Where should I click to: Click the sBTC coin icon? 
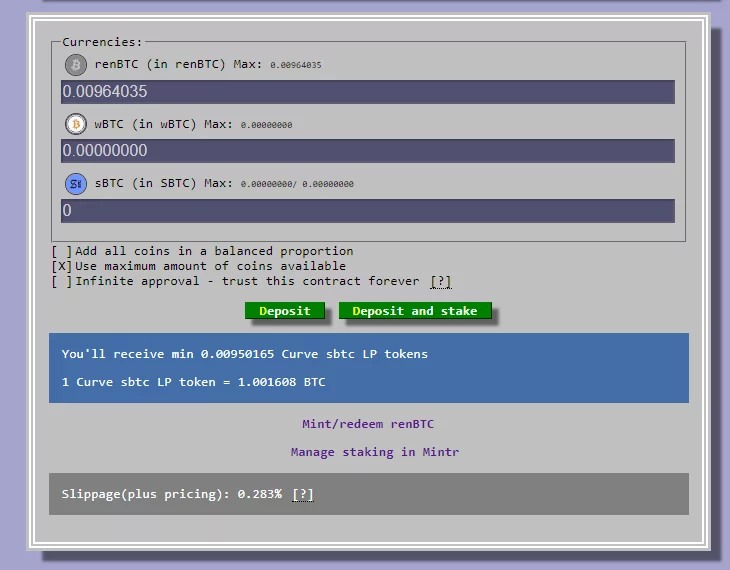(x=76, y=184)
